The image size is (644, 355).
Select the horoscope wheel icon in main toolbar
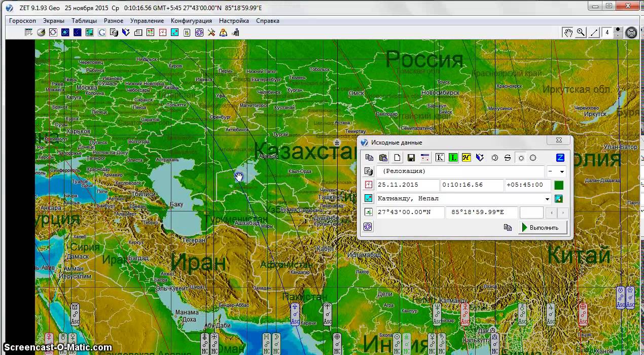tap(53, 32)
